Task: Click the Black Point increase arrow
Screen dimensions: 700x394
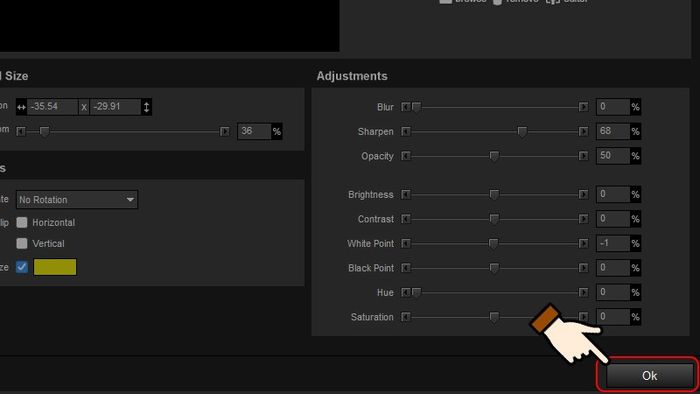Action: click(583, 268)
